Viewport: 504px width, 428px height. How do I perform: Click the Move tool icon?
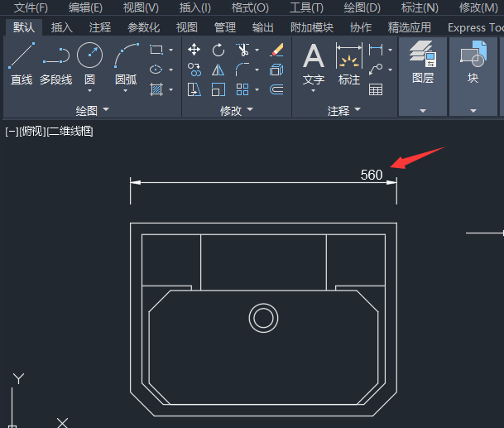coord(194,50)
